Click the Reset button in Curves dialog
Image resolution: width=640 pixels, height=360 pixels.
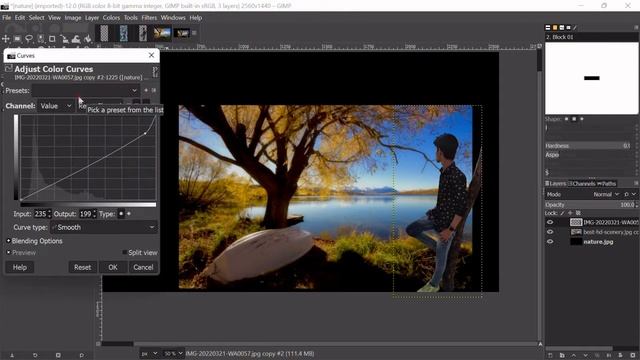point(82,267)
